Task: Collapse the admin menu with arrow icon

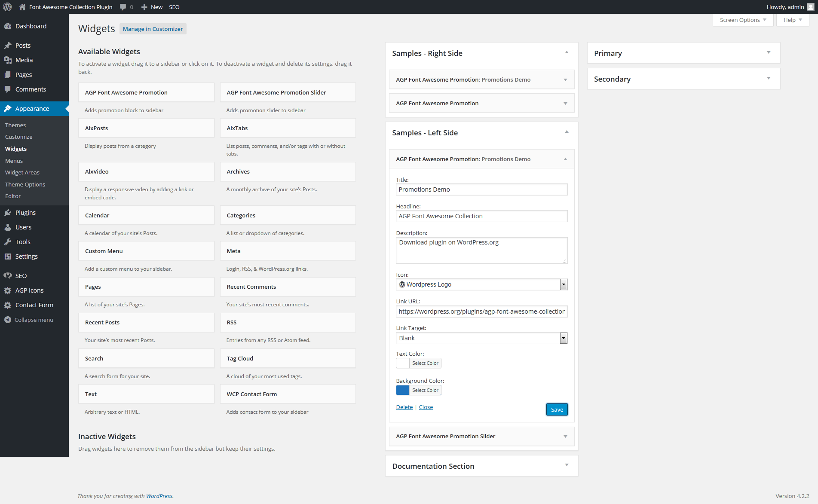Action: tap(8, 319)
